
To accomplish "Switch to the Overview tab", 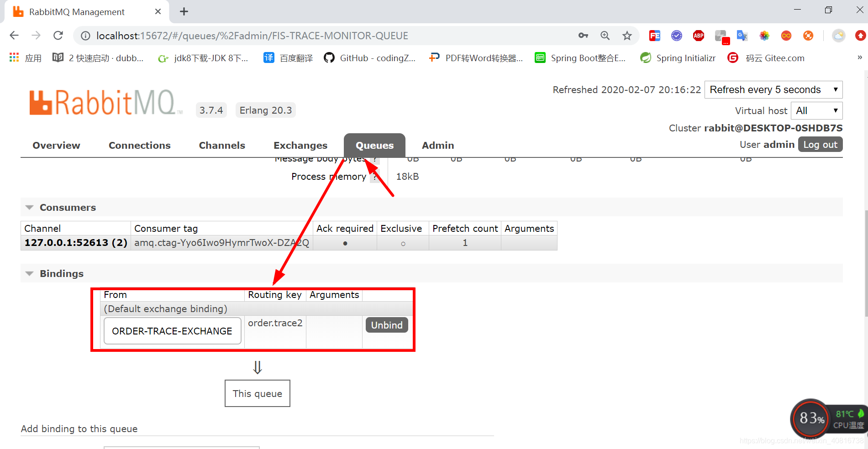I will coord(56,145).
